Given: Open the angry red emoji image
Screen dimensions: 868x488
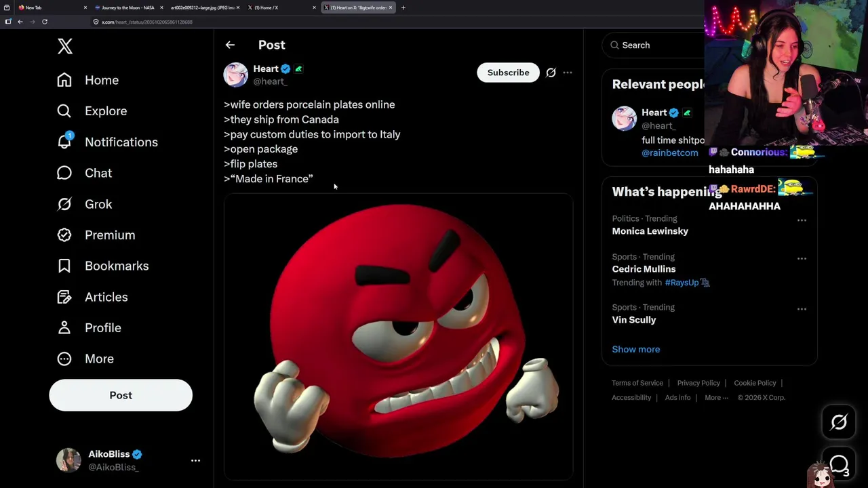Looking at the screenshot, I should pyautogui.click(x=399, y=337).
